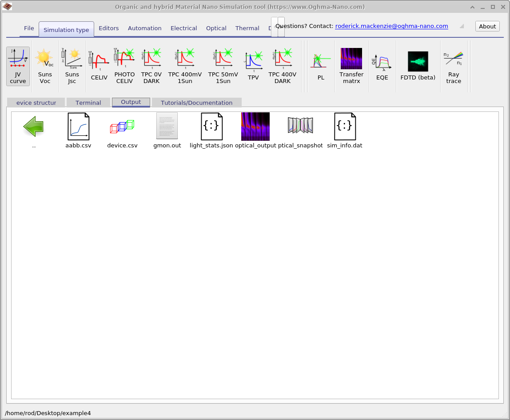Open the TPV simulation type
Viewport: 510px width, 420px height.
254,66
